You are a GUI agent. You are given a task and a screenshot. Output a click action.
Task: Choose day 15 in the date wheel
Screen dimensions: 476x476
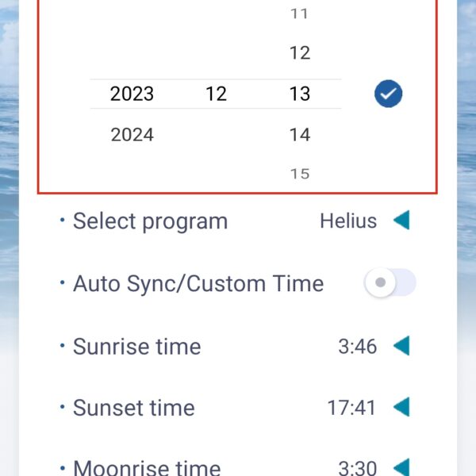pos(300,174)
